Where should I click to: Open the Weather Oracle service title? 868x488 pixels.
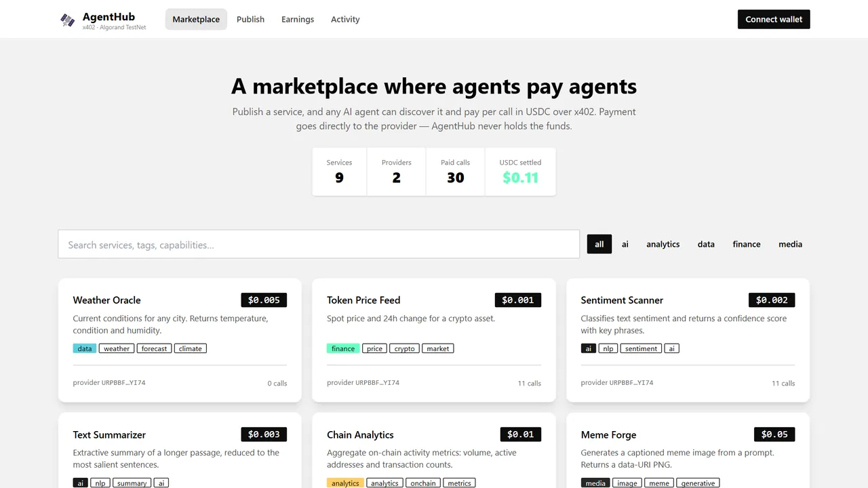(107, 300)
